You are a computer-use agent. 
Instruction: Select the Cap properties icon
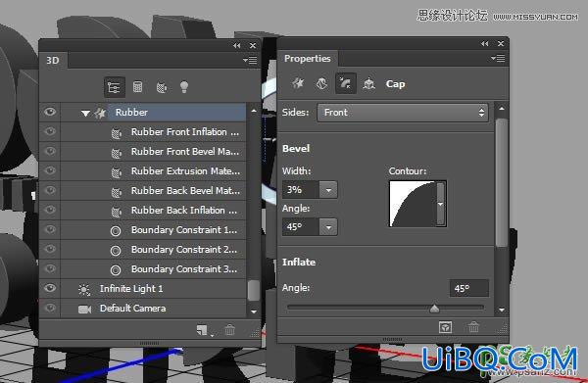(345, 83)
